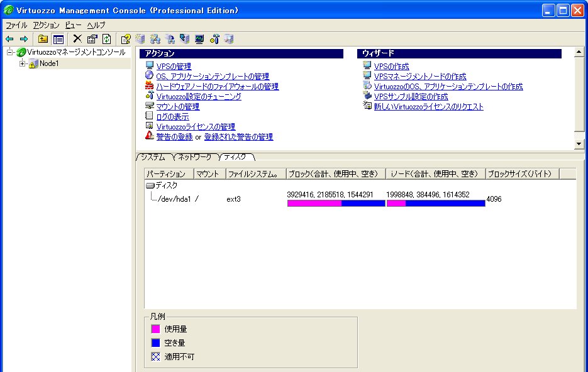
Task: Click the monitor graph toolbar icon
Action: click(x=199, y=39)
